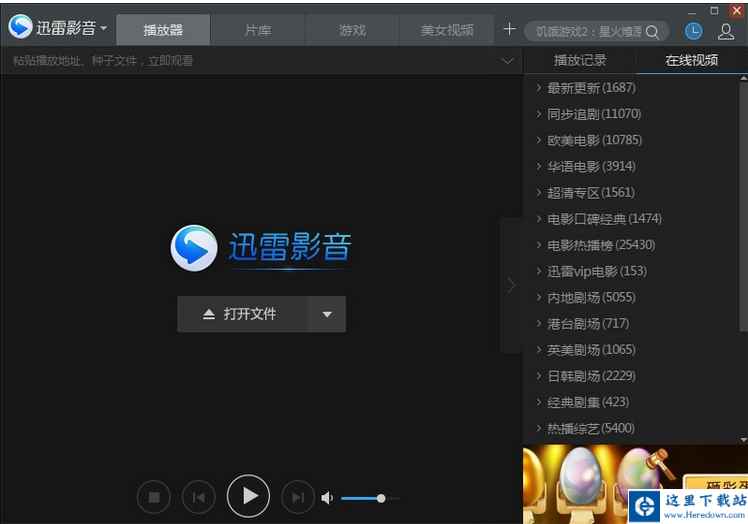Screen dimensions: 748x524
Task: Switch to the 播放器 tab
Action: pyautogui.click(x=163, y=30)
